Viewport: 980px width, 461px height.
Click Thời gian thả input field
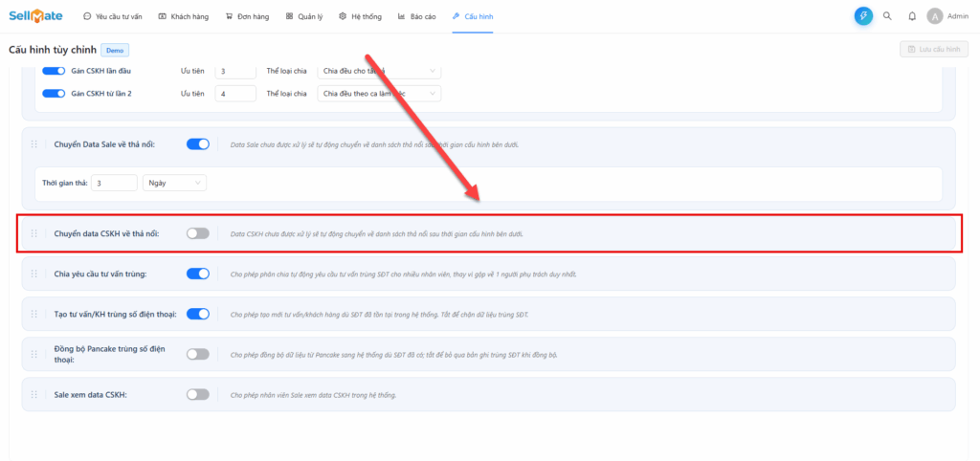click(114, 183)
